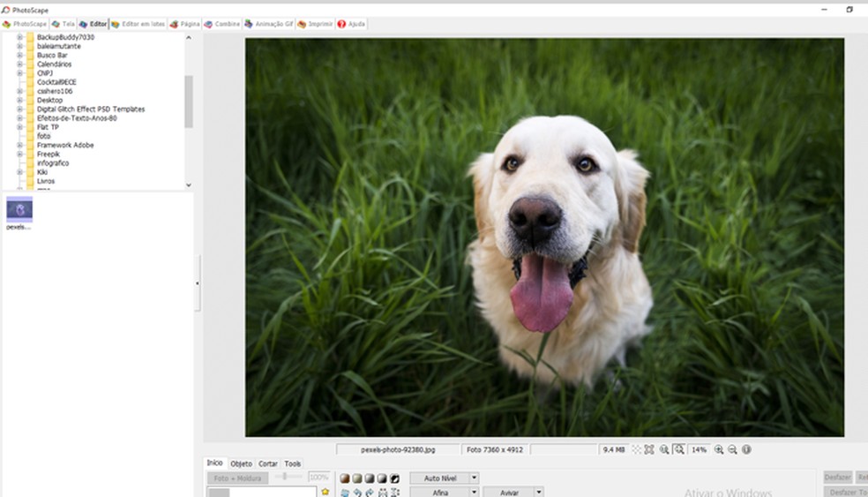Apply the sepia effect icon
The height and width of the screenshot is (497, 868).
(x=346, y=478)
